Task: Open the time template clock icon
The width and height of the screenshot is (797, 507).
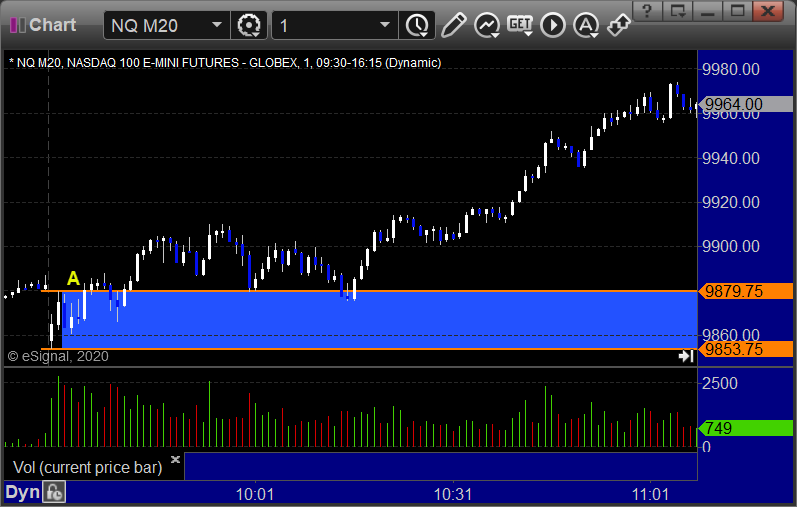Action: click(417, 25)
